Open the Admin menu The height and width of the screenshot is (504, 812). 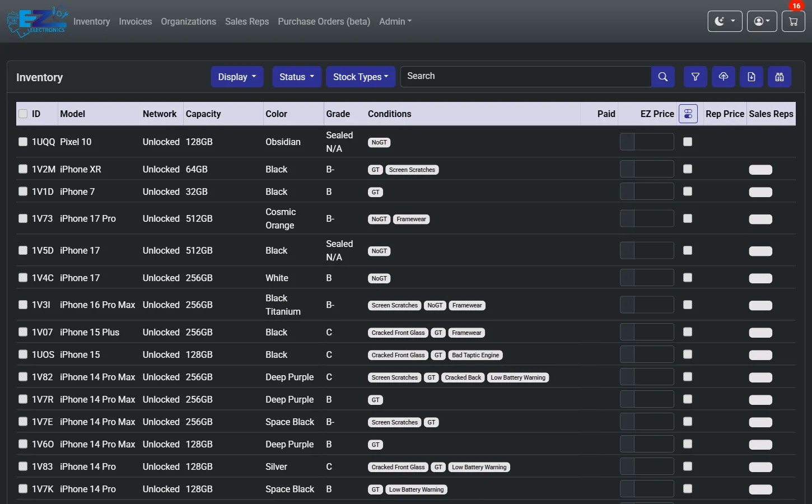click(x=395, y=21)
